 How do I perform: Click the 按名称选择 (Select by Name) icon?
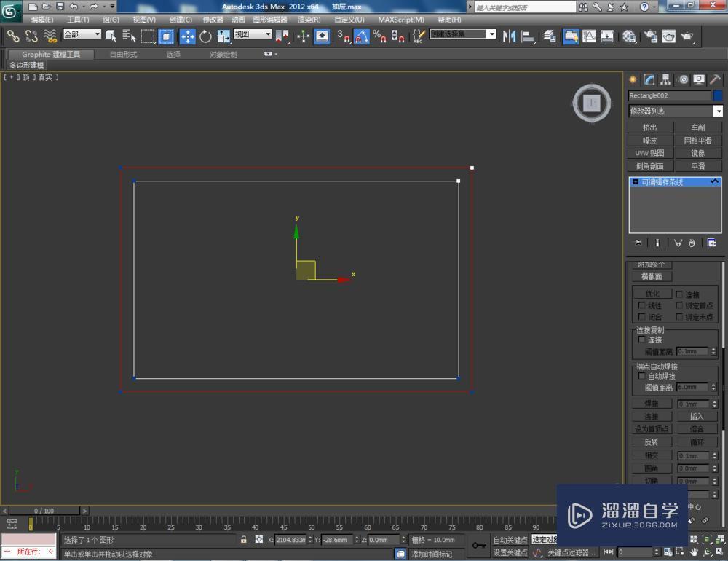[x=130, y=35]
